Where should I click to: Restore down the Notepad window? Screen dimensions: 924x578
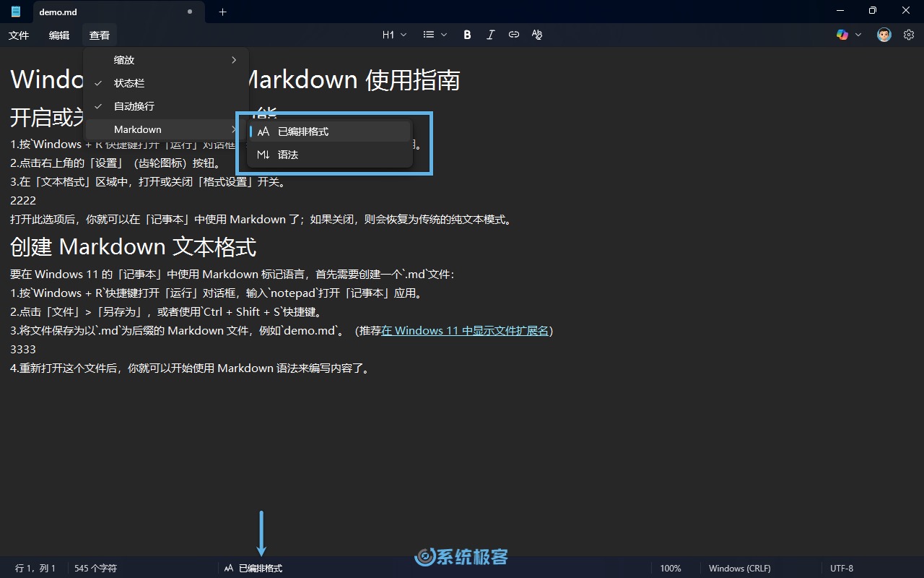(x=873, y=11)
